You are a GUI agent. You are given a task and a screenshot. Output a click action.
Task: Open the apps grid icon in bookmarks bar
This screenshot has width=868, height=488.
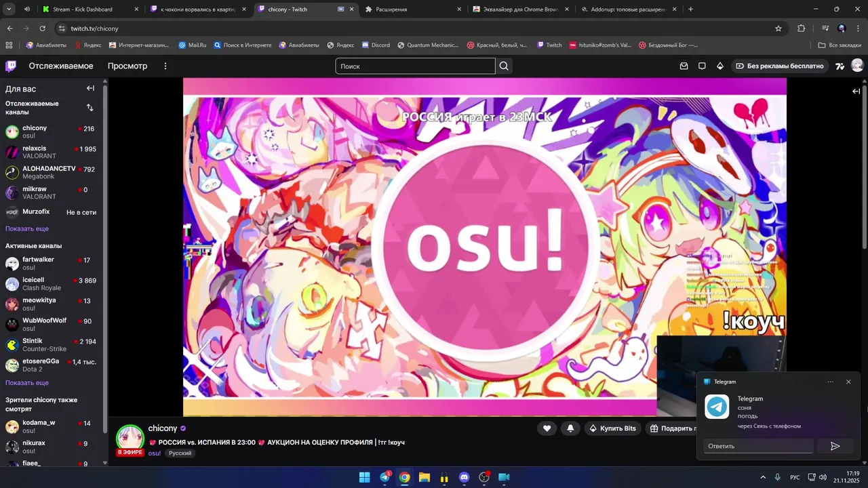9,45
